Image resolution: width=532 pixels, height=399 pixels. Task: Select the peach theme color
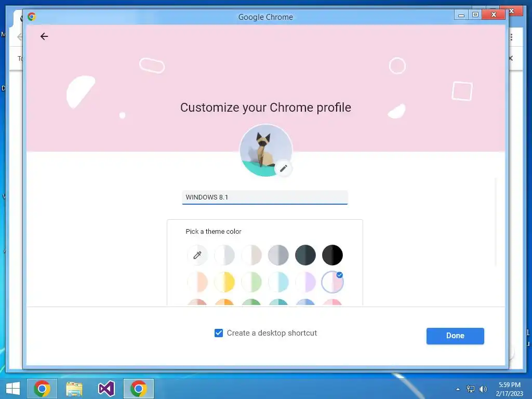197,282
